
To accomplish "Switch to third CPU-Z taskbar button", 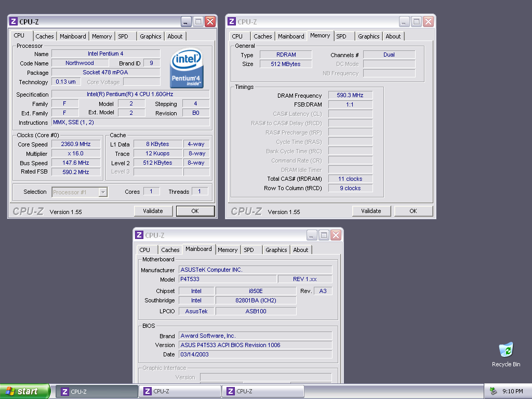I will click(x=263, y=392).
